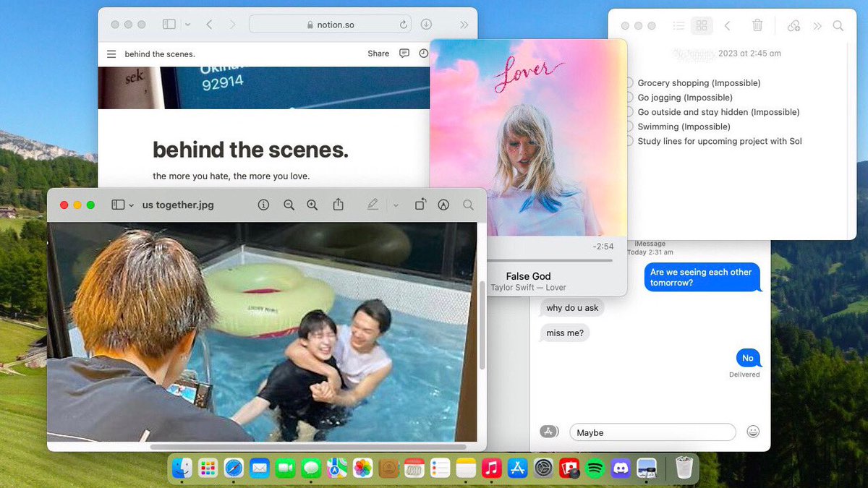868x488 pixels.
Task: Add collaborators to the note
Action: [793, 25]
